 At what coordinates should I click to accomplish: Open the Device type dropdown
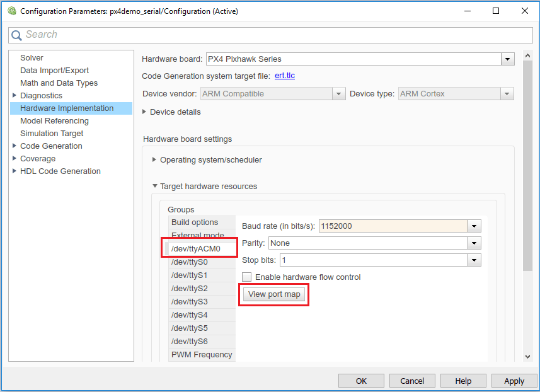click(507, 94)
